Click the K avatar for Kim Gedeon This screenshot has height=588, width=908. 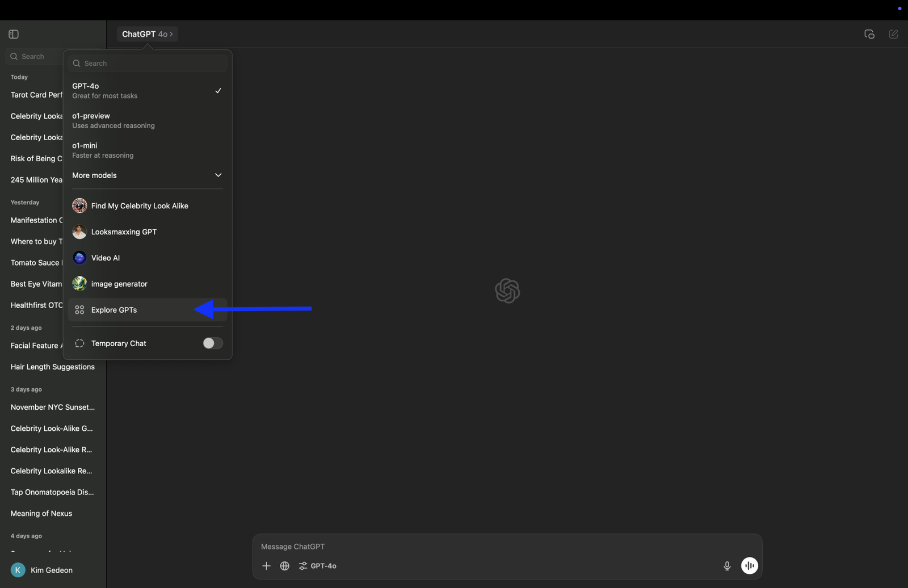[x=18, y=570]
